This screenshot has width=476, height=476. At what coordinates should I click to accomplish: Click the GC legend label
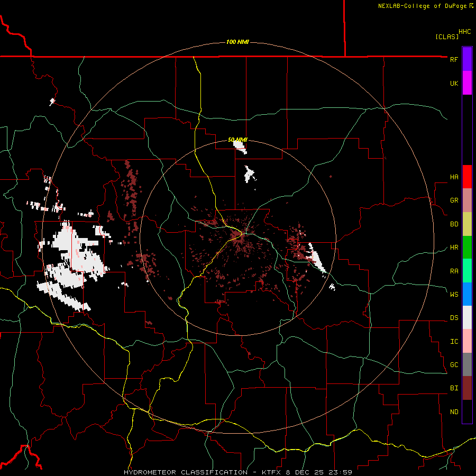(x=454, y=365)
